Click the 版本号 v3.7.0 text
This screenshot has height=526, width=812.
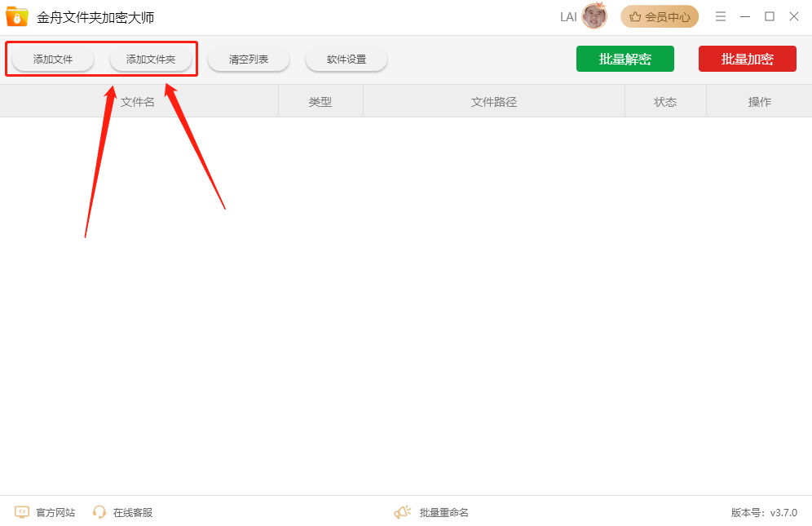[x=764, y=512]
